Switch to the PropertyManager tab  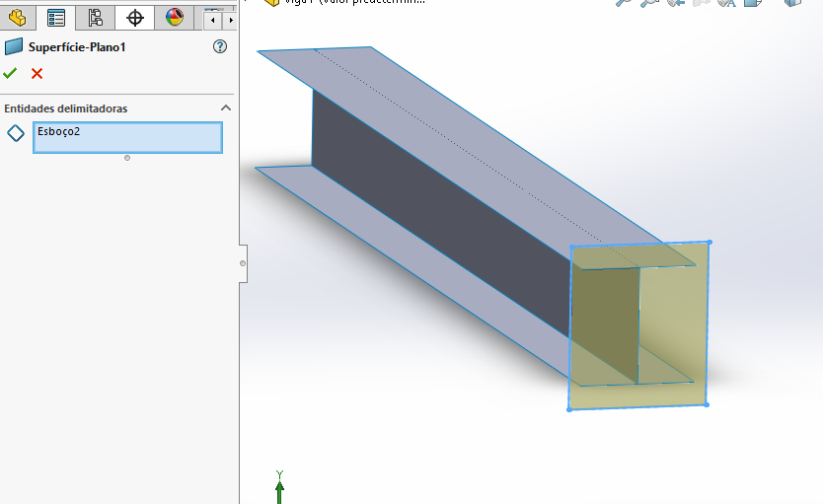[56, 18]
